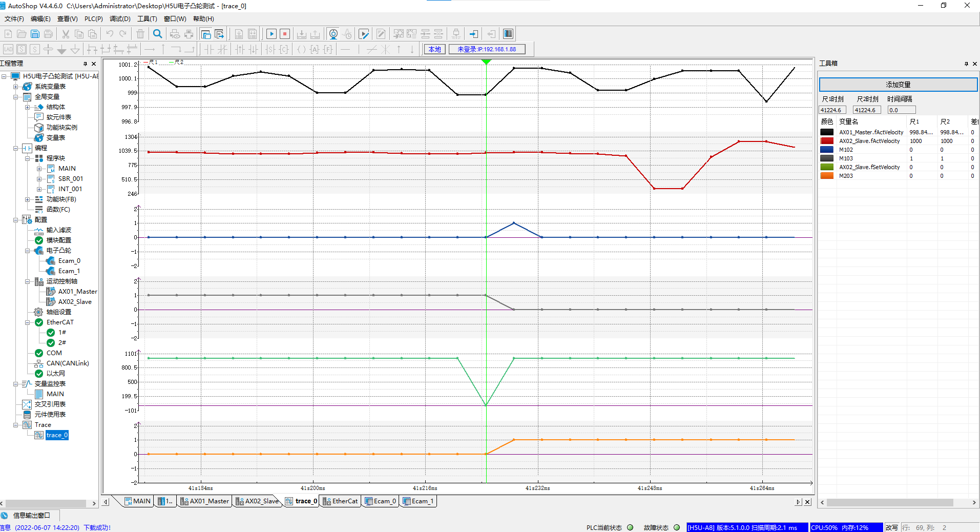
Task: Click the 未登录 IP:192.168.1.88 button
Action: tap(487, 49)
